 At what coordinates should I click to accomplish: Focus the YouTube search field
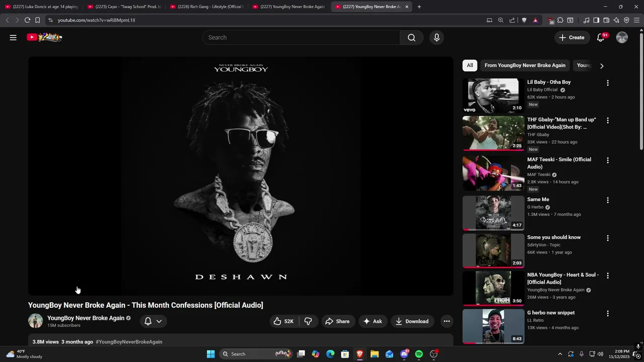[301, 38]
